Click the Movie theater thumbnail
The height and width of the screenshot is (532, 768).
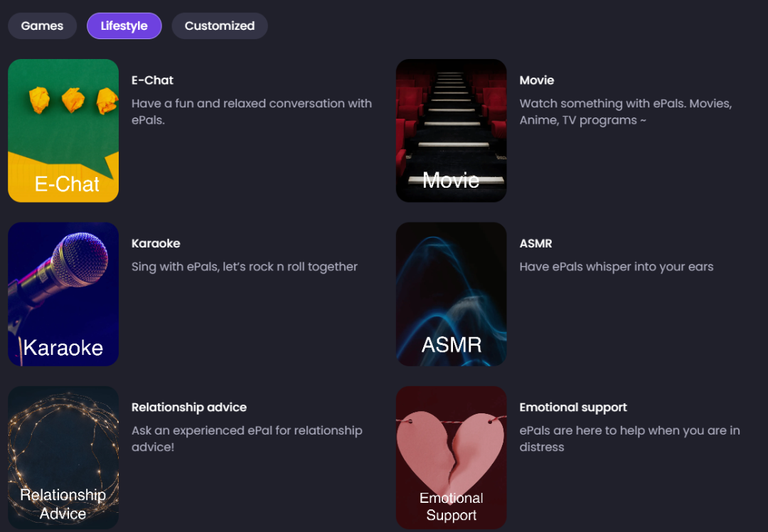click(451, 131)
